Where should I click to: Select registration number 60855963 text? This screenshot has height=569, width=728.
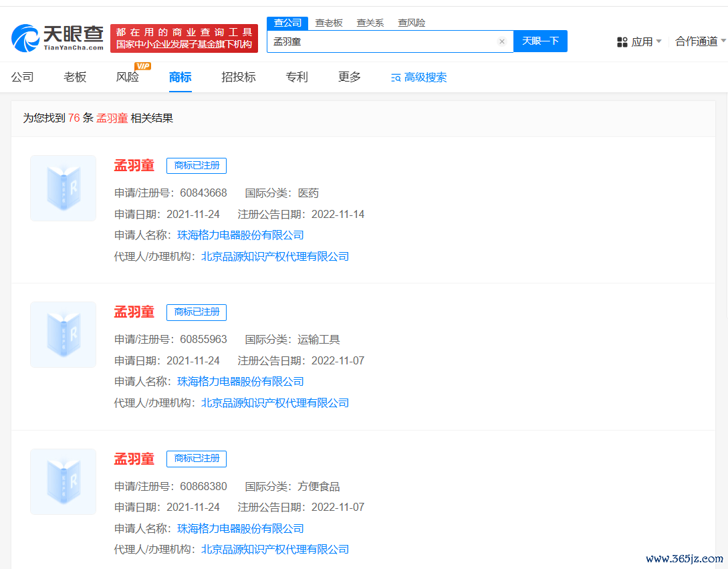[203, 339]
